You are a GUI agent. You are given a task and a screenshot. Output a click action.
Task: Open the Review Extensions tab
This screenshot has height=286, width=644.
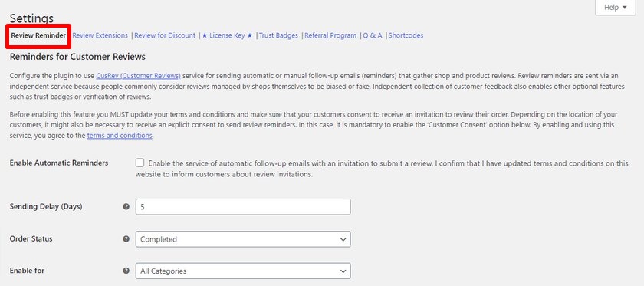click(100, 35)
